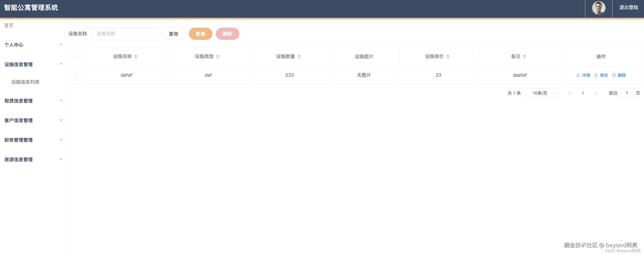Viewport: 644px width, 255px height.
Task: Toggle the select-all checkbox in the table header
Action: click(x=77, y=57)
